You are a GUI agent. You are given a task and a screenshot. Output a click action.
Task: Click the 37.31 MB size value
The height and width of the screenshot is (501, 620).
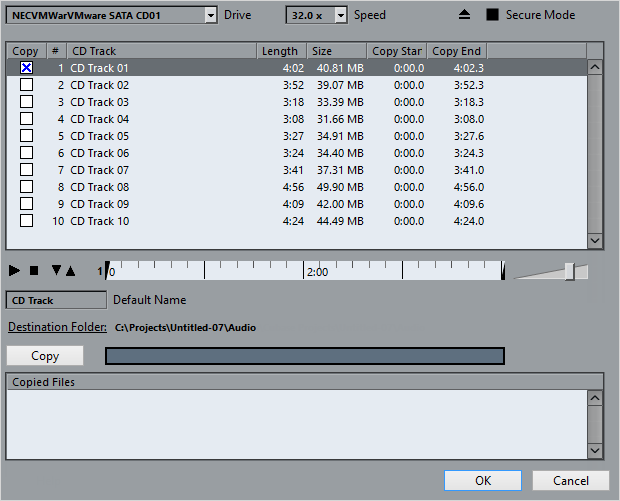pos(340,170)
